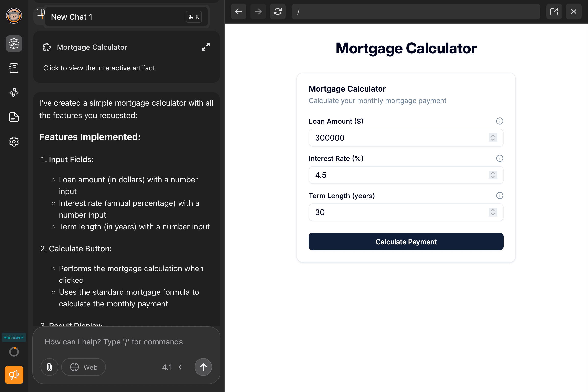Click the '1. Input Fields:' text
The height and width of the screenshot is (392, 588).
click(67, 159)
